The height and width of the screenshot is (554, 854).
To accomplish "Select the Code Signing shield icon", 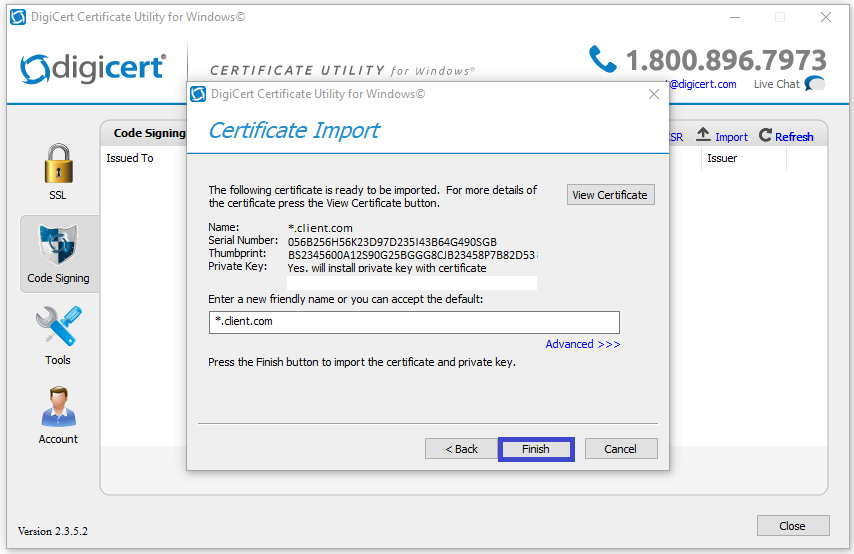I will point(58,244).
